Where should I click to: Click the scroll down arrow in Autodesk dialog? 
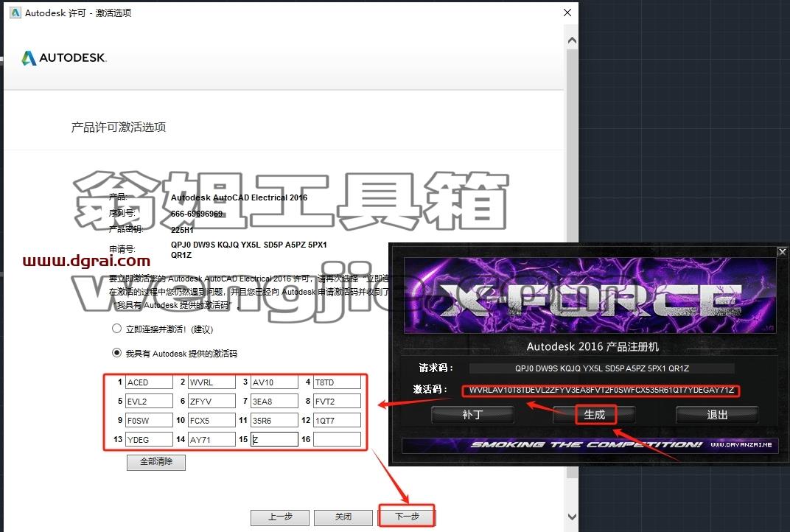572,517
